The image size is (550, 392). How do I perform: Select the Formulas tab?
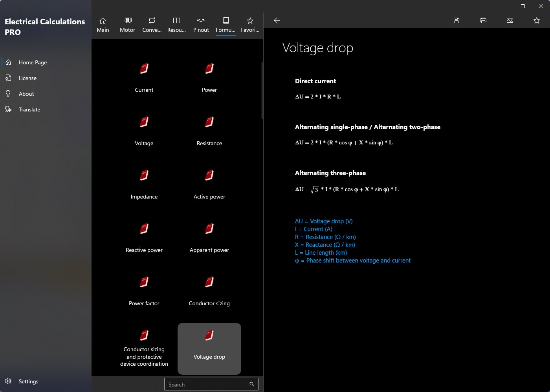pyautogui.click(x=226, y=25)
